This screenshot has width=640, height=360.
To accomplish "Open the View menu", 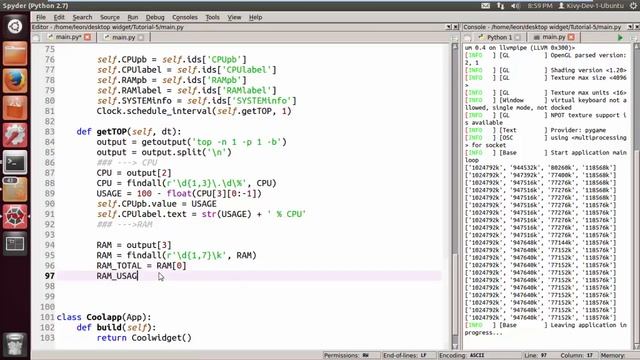I will 234,17.
